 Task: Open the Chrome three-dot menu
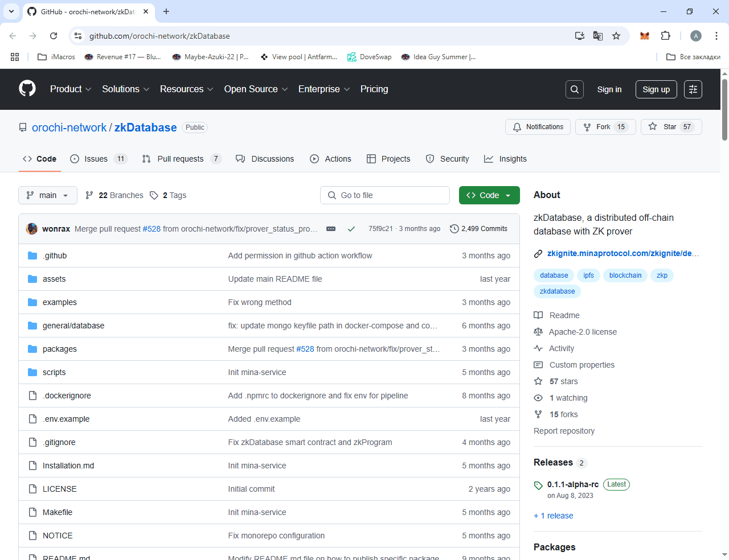tap(716, 36)
